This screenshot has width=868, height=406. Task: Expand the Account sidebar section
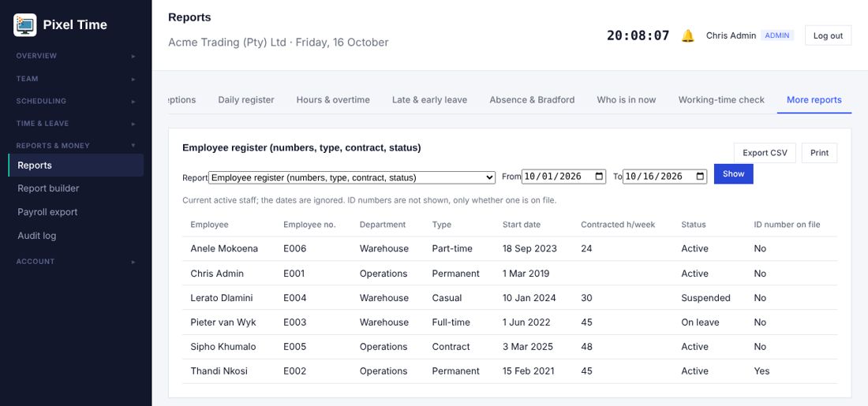pos(76,262)
